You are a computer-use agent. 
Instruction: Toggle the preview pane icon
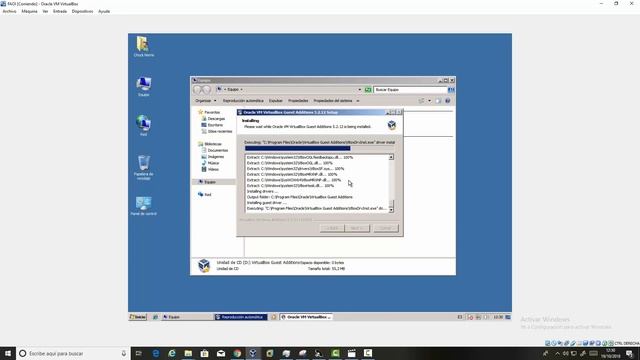(x=438, y=101)
